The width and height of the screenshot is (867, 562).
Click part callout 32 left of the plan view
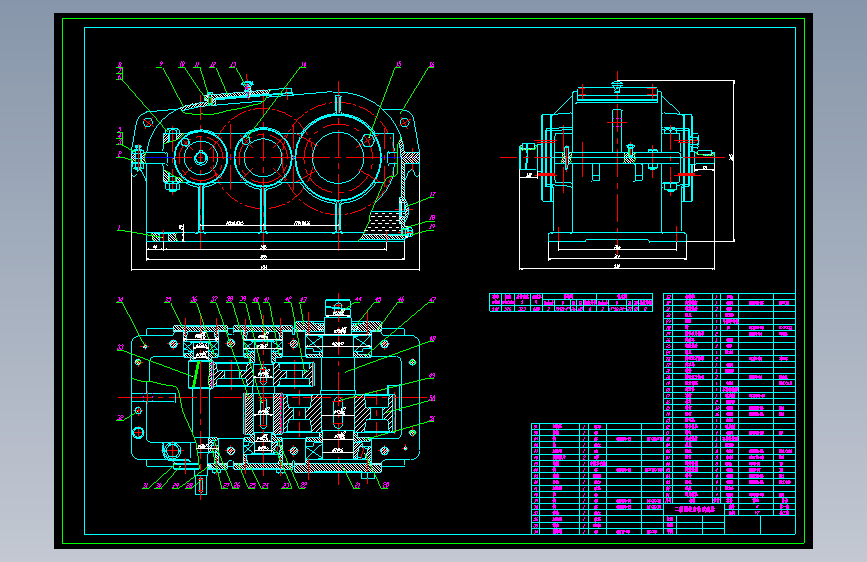click(120, 418)
